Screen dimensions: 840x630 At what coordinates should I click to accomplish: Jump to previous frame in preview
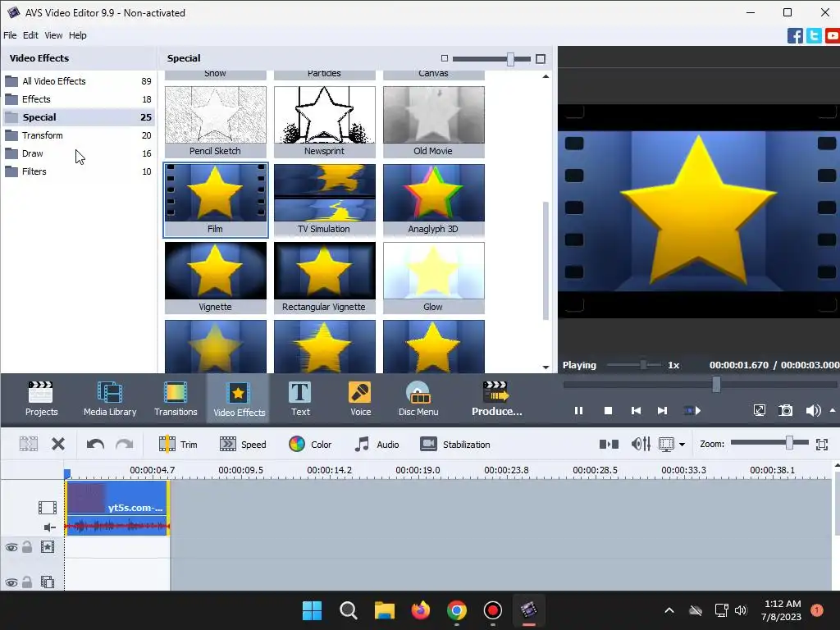click(636, 411)
